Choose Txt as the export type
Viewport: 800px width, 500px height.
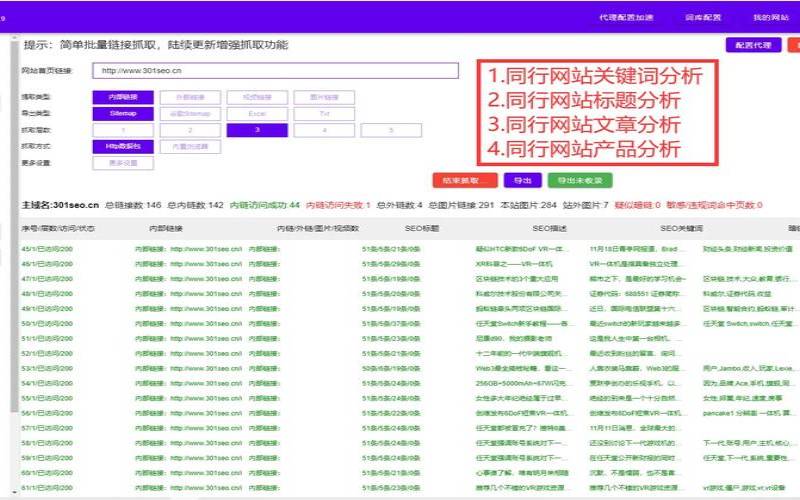324,113
